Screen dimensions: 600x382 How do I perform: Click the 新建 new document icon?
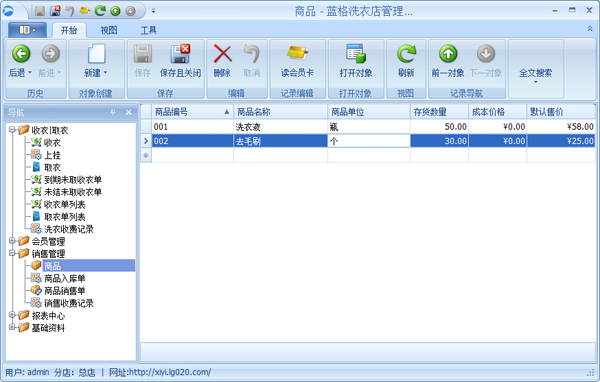pyautogui.click(x=96, y=54)
